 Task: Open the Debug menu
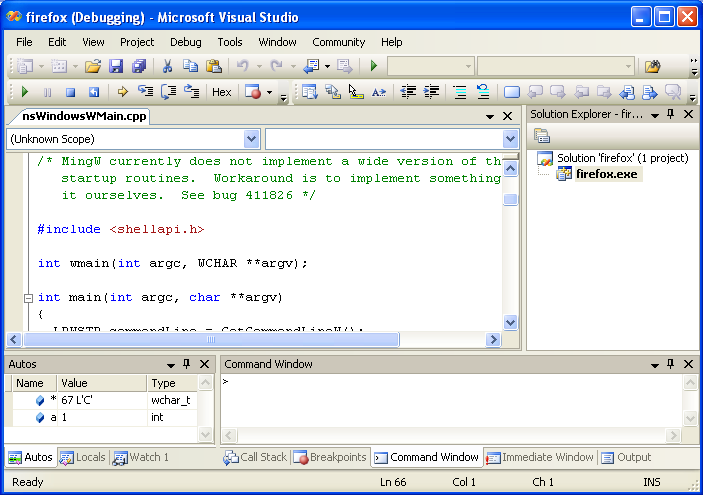coord(186,42)
